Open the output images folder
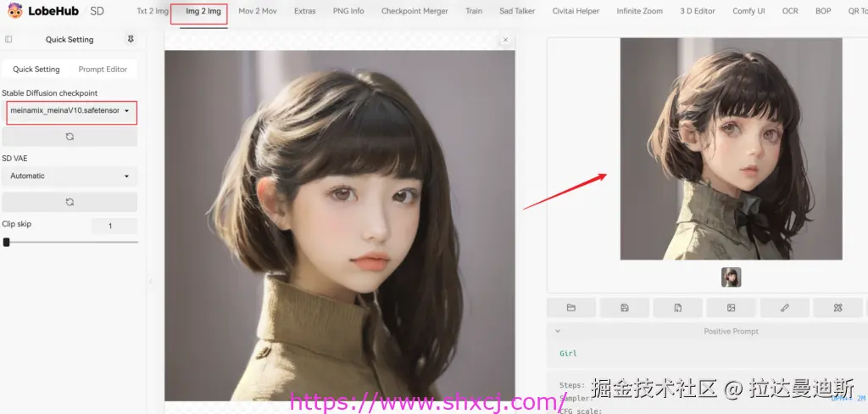868x414 pixels. (x=571, y=308)
